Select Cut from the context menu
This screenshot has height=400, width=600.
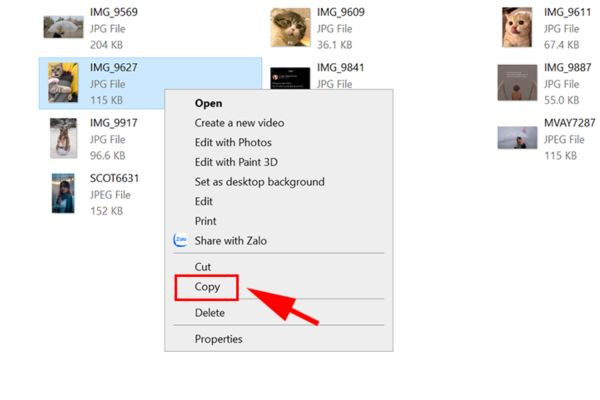pos(203,267)
